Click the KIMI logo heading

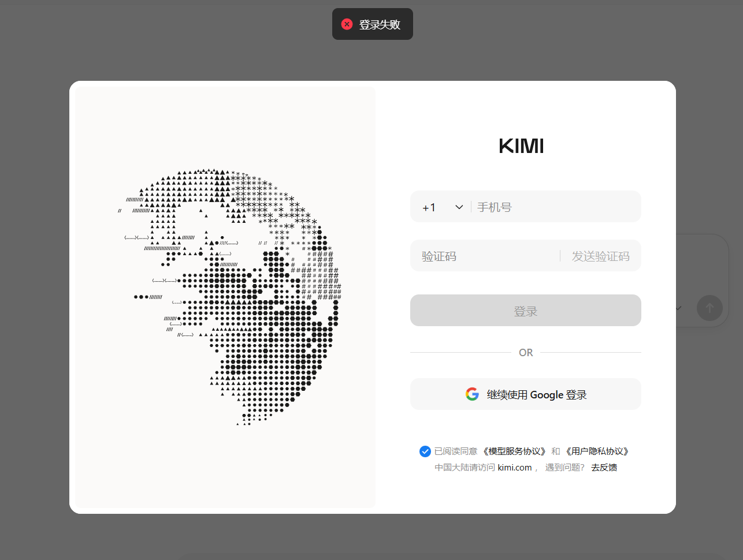pos(521,146)
